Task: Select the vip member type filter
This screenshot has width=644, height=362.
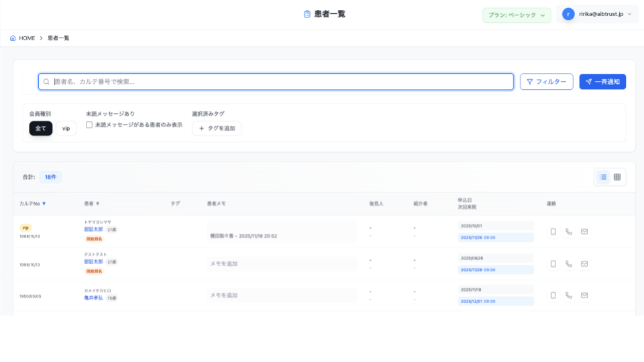Action: click(66, 128)
